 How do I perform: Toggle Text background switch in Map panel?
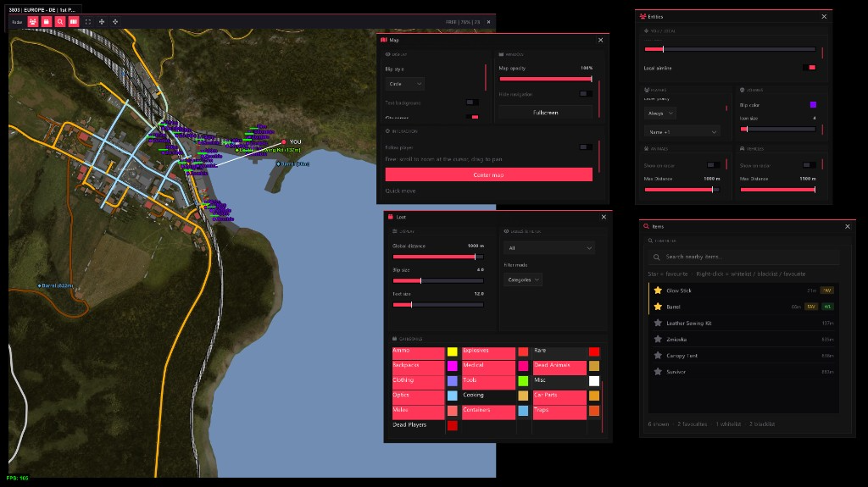472,102
